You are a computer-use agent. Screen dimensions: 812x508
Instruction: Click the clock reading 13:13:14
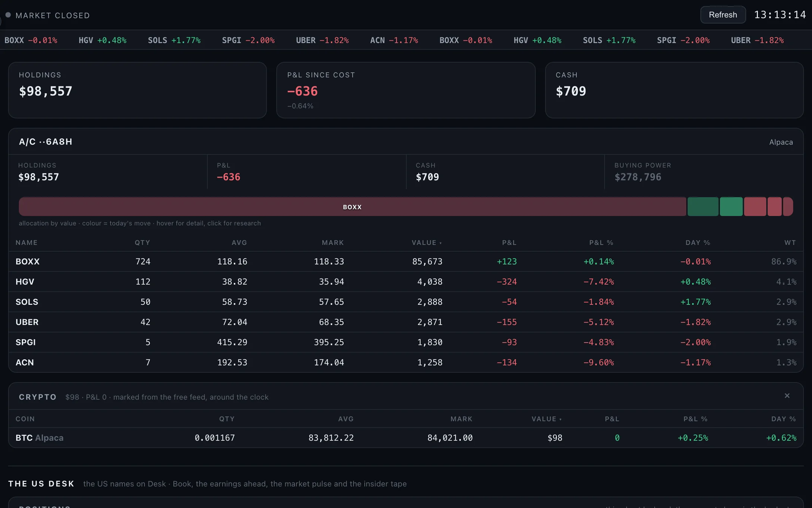[780, 15]
